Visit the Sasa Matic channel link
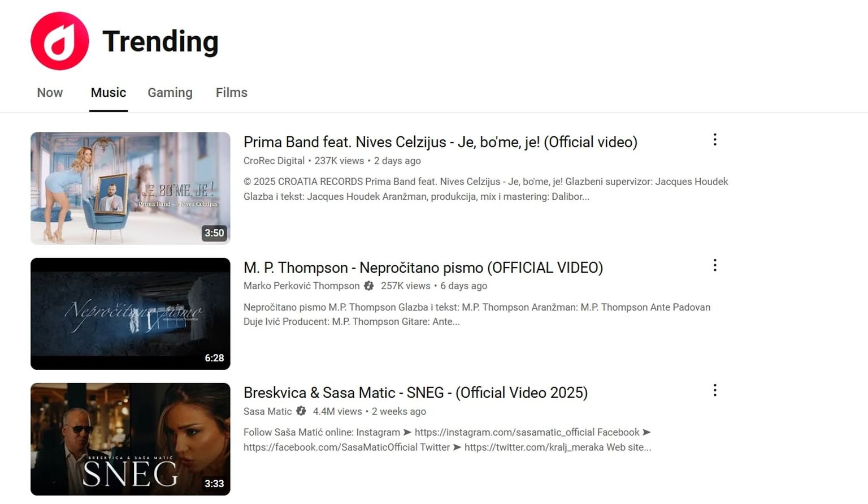This screenshot has width=868, height=504. click(x=268, y=411)
